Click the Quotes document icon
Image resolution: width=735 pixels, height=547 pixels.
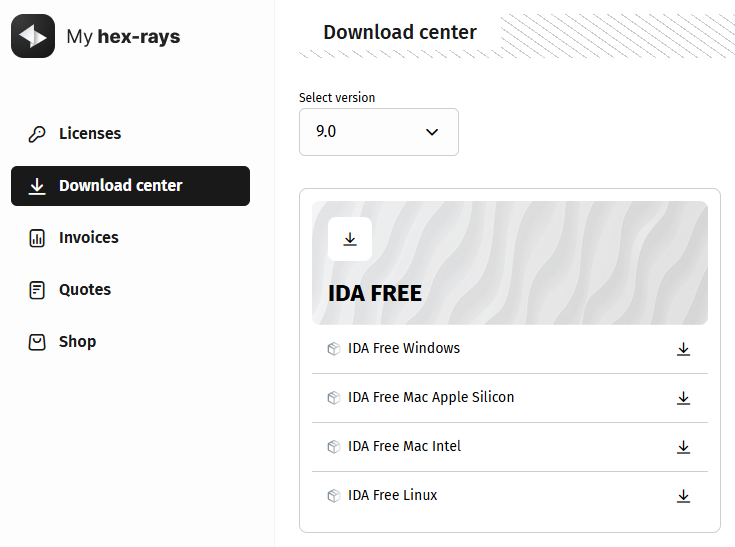click(x=37, y=290)
